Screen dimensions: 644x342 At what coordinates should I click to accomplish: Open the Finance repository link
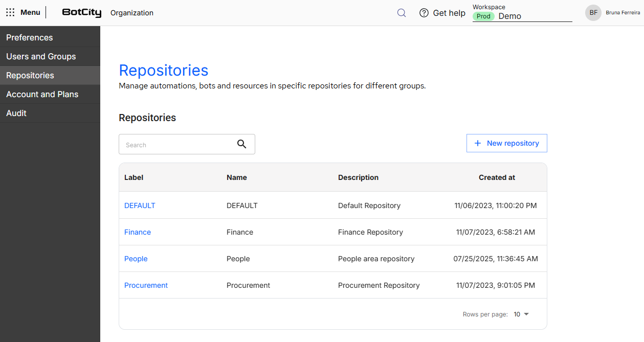click(138, 232)
